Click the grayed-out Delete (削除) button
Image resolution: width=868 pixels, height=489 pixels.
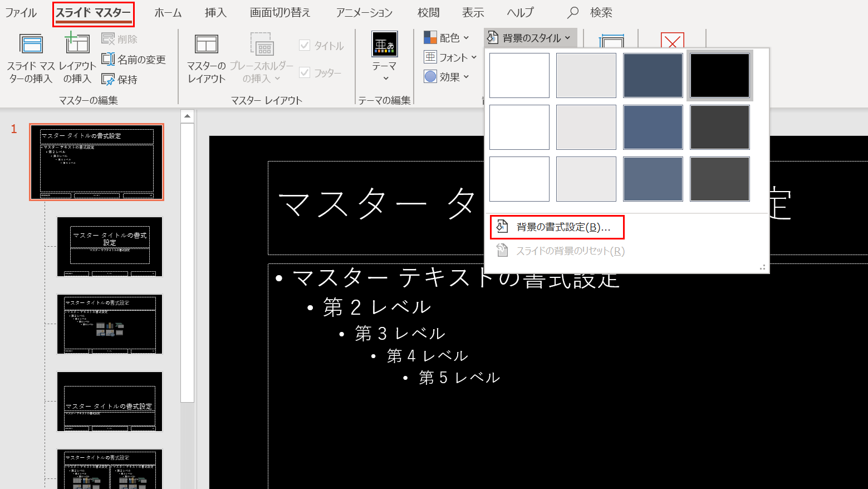(x=120, y=39)
